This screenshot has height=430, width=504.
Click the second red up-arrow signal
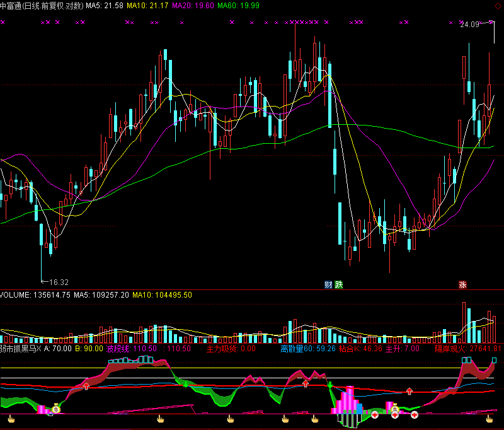tap(306, 383)
